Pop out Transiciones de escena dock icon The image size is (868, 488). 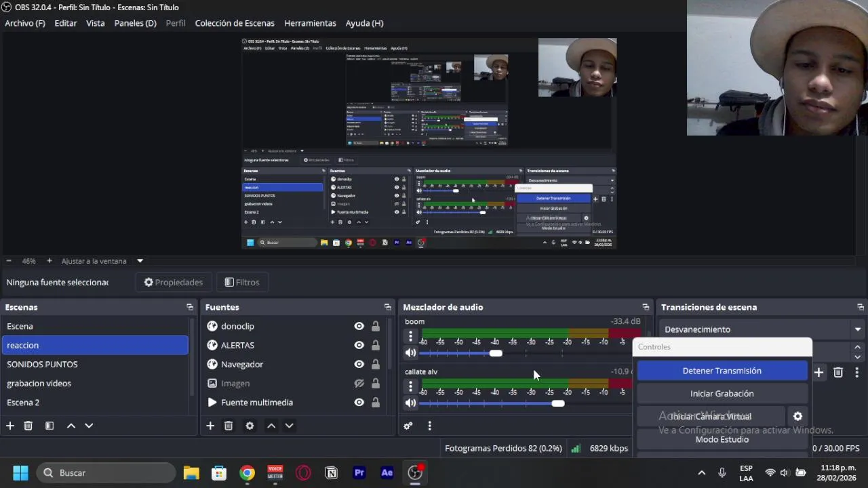(861, 307)
